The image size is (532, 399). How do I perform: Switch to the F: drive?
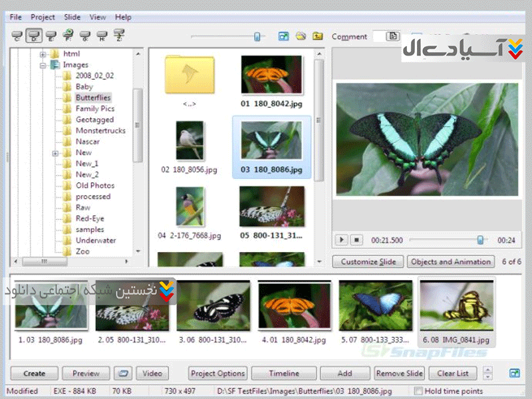click(67, 36)
